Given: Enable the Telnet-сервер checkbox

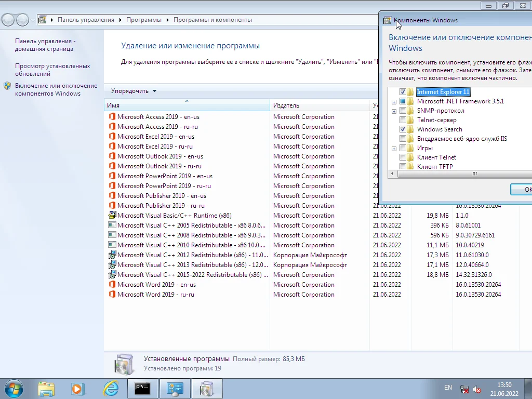Looking at the screenshot, I should click(403, 120).
